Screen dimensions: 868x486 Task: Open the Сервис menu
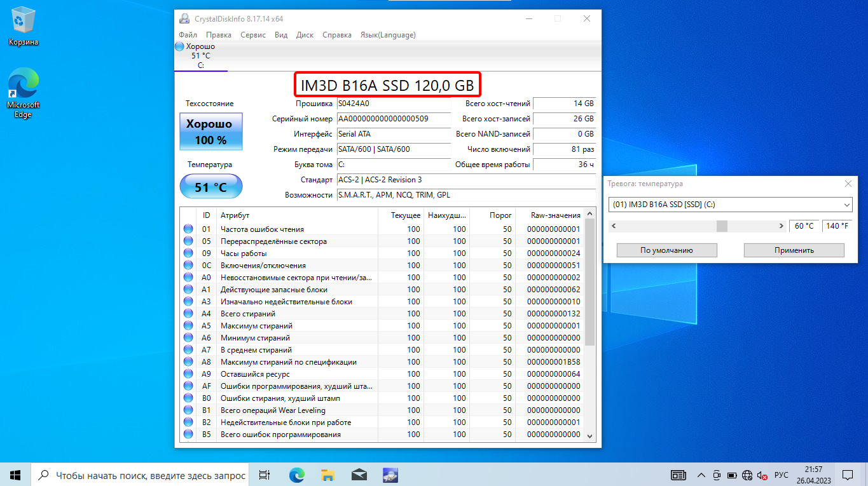pos(253,35)
